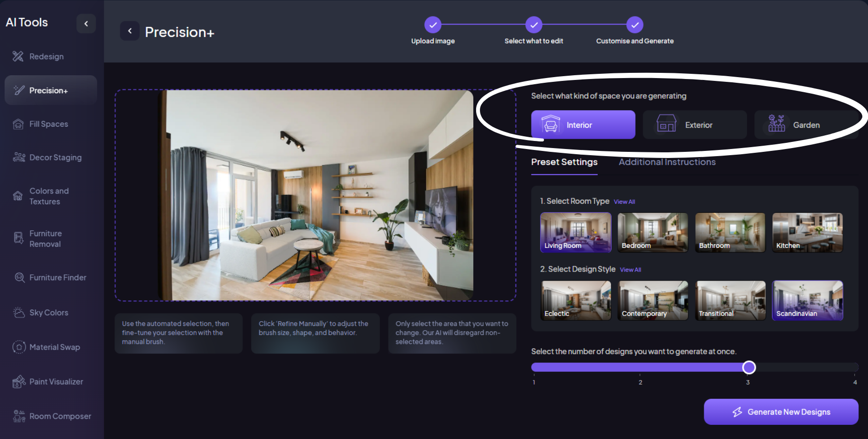Open the Sky Colors tool

(48, 313)
